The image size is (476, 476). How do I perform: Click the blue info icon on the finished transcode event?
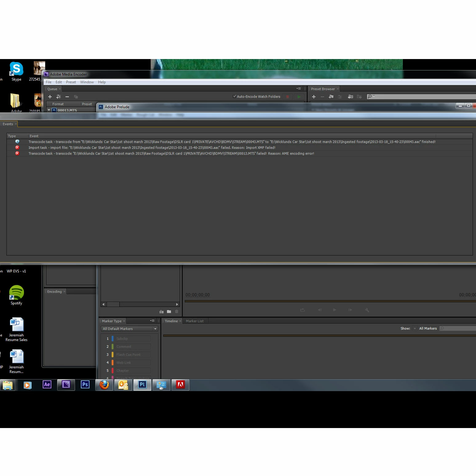(x=17, y=141)
